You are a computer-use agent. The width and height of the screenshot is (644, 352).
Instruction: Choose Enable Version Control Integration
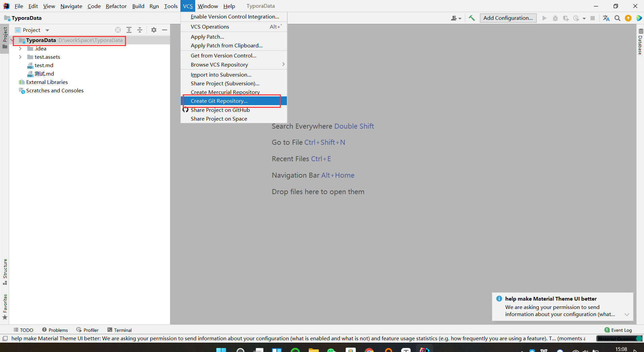[x=234, y=17]
